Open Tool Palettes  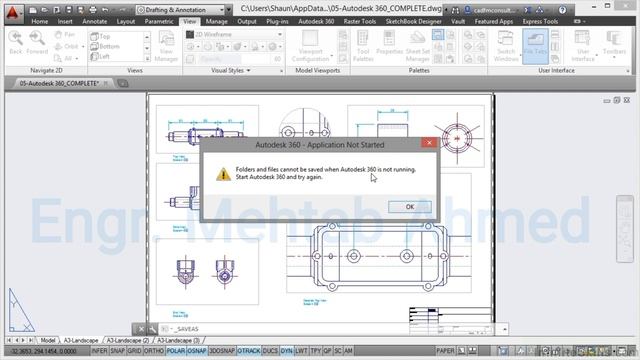click(363, 47)
